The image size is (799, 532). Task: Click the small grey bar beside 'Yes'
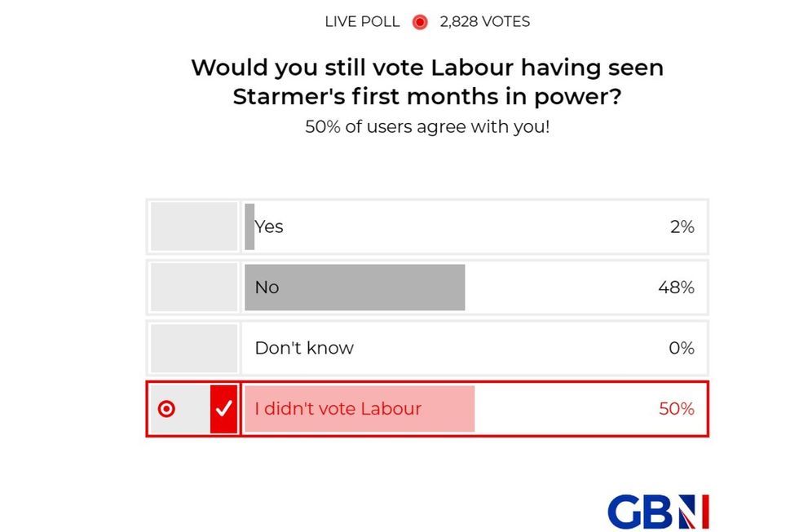pos(249,226)
